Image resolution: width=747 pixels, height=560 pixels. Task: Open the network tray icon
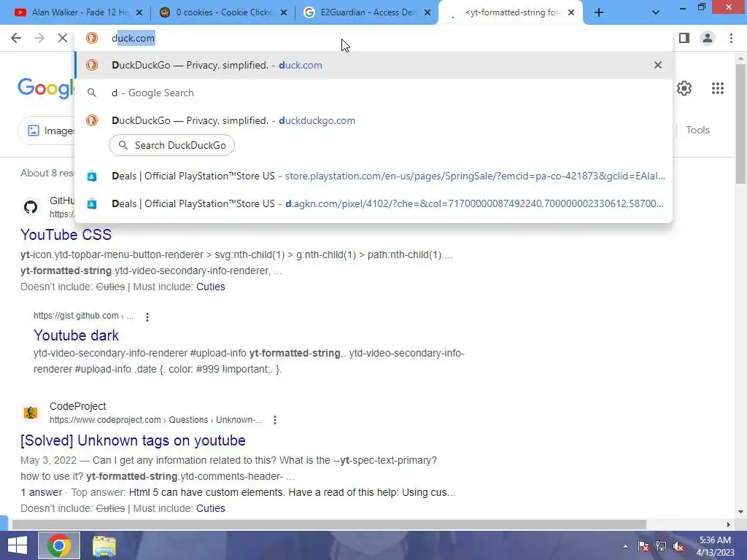tap(661, 546)
